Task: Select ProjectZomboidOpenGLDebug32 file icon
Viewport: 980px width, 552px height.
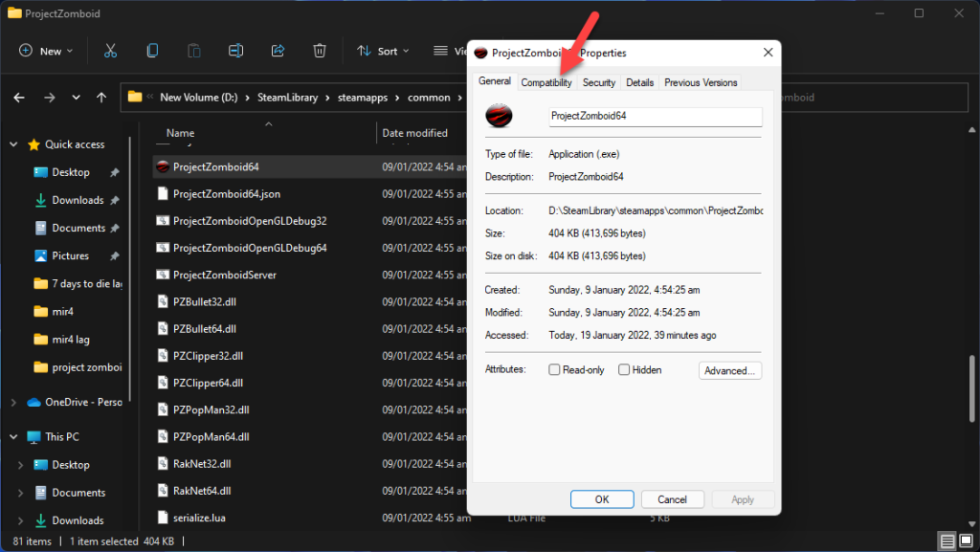Action: pos(163,220)
